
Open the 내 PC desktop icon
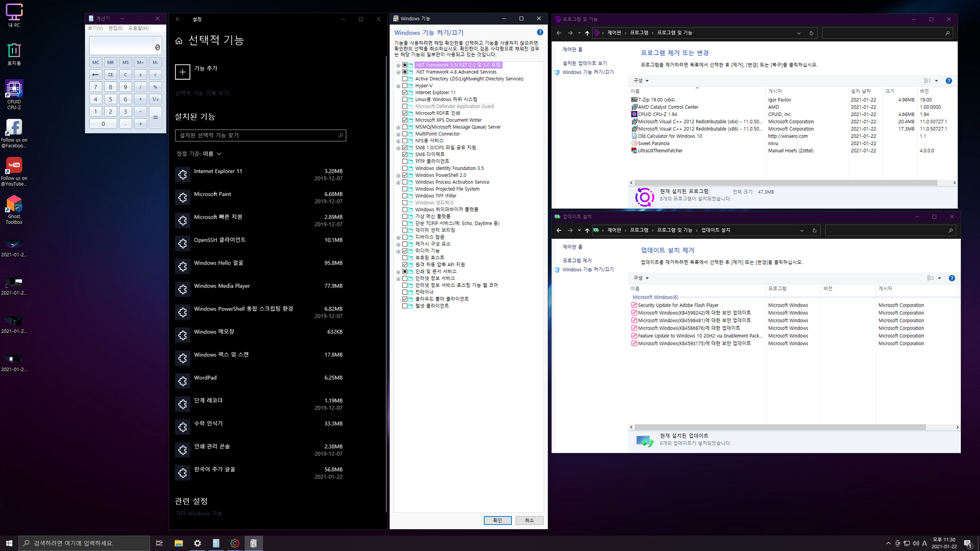tap(14, 15)
